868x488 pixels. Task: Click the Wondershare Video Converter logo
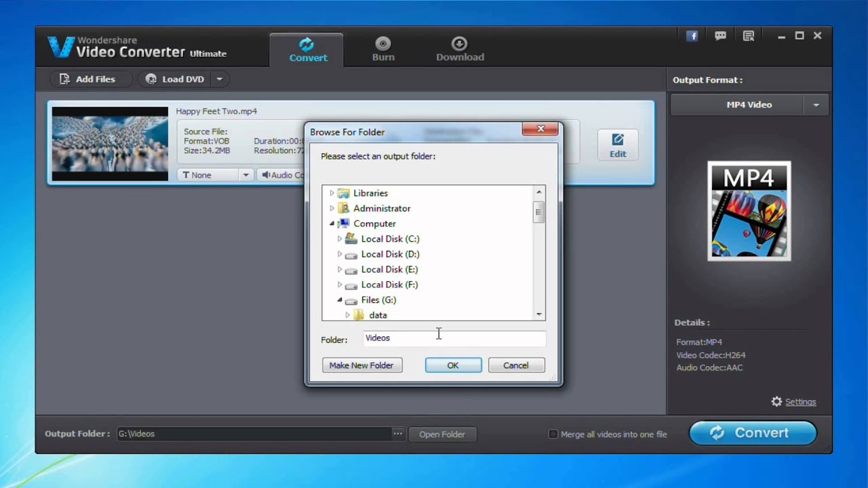137,47
